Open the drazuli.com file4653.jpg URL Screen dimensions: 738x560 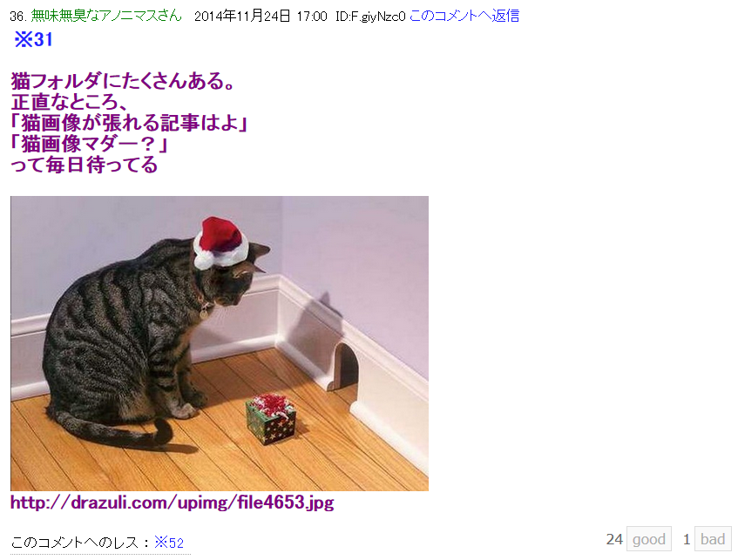[173, 503]
